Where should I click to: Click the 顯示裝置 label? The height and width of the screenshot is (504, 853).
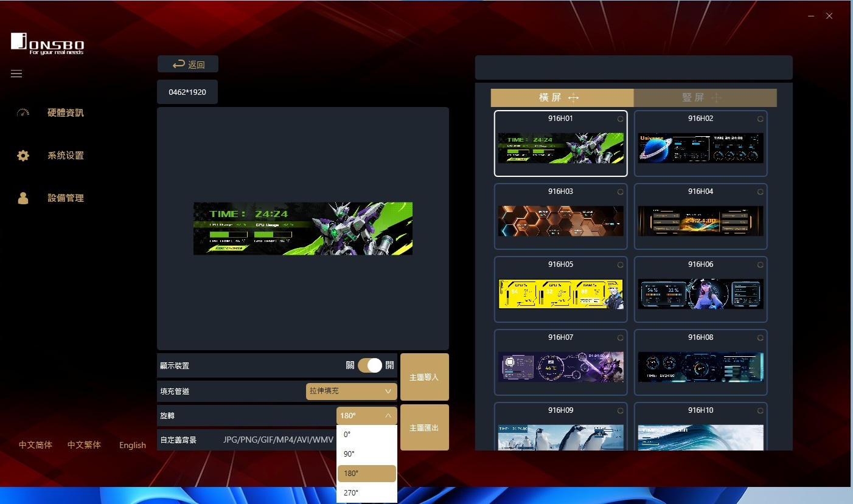point(175,366)
